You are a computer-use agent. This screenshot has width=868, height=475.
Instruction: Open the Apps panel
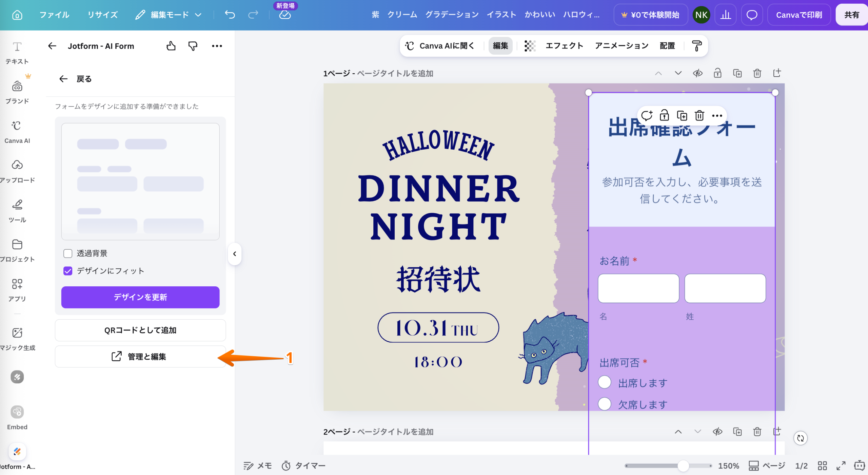click(17, 290)
